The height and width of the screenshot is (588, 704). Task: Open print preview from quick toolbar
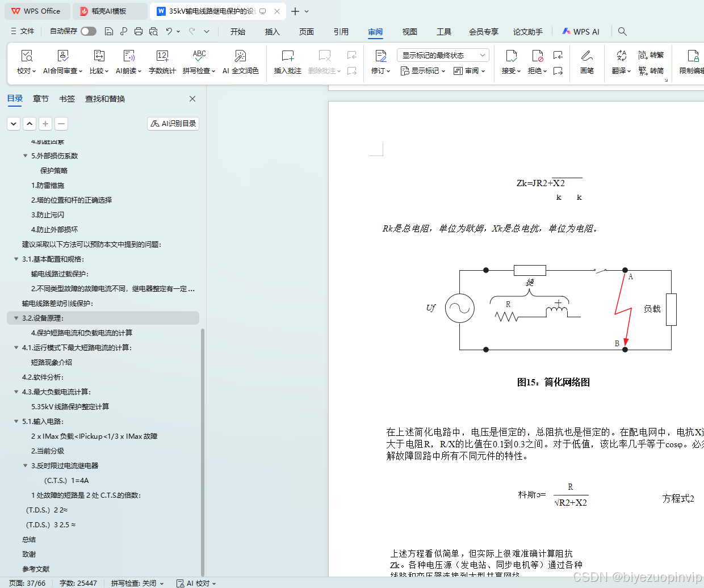153,31
